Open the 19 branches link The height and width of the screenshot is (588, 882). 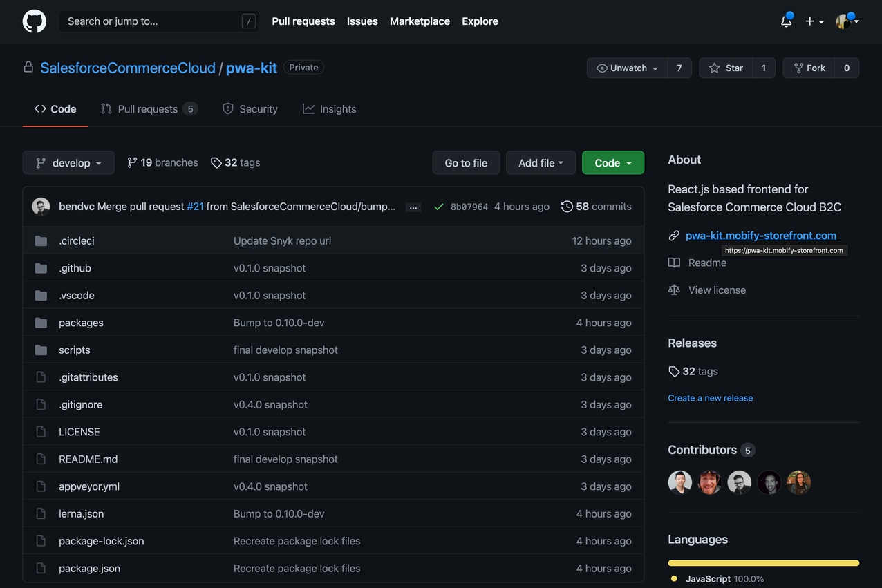pos(162,162)
